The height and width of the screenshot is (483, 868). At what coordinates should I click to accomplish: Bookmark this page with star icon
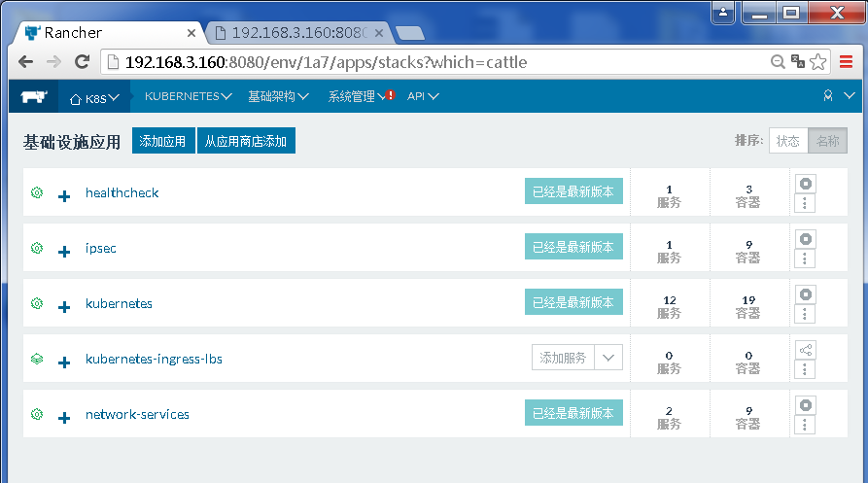point(818,61)
